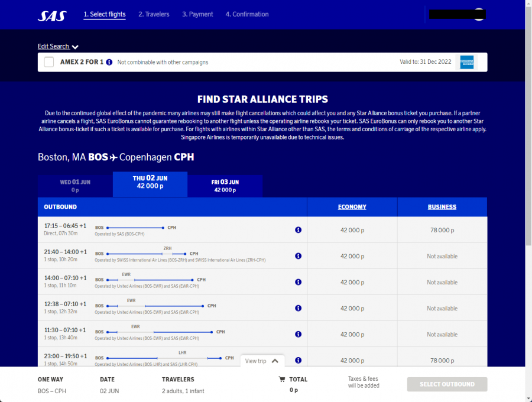Click the AMEX 2 FOR 1 info icon

(x=109, y=62)
